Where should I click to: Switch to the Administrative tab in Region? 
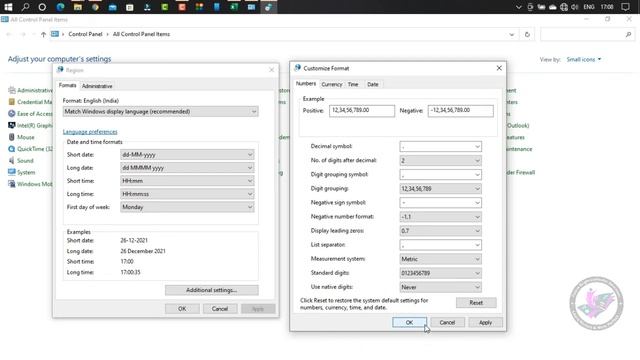(97, 86)
